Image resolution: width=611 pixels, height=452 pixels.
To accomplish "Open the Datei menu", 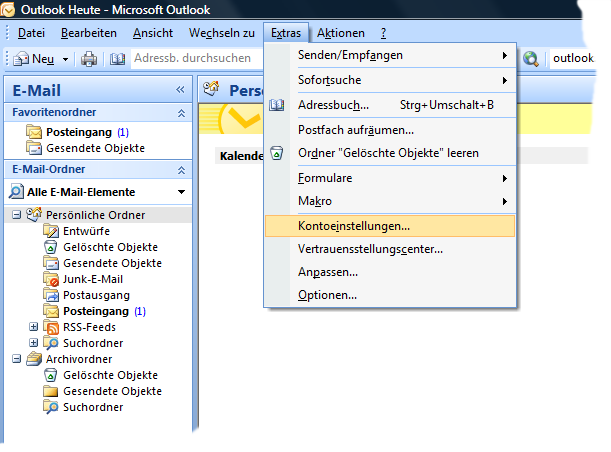I will [x=31, y=33].
